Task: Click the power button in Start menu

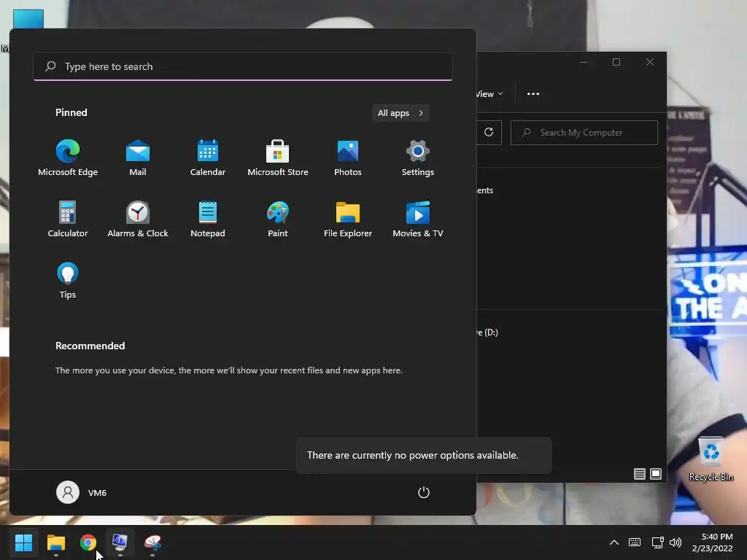Action: tap(424, 492)
